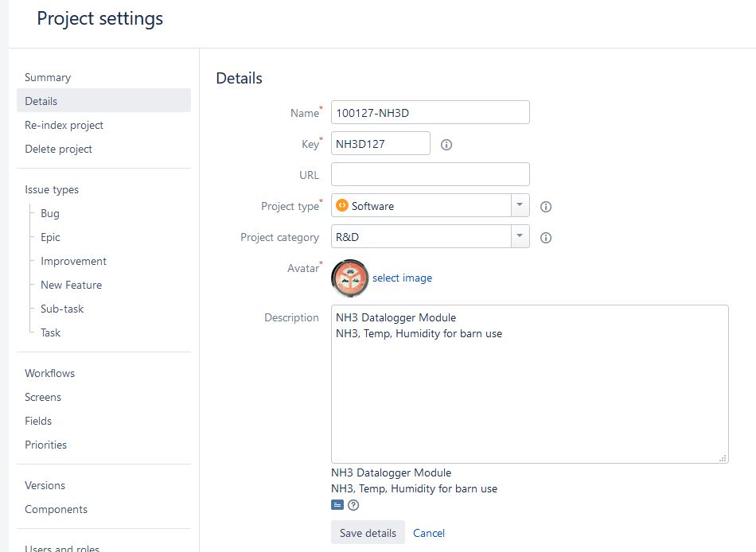
Task: Click into the Name field
Action: click(x=430, y=112)
